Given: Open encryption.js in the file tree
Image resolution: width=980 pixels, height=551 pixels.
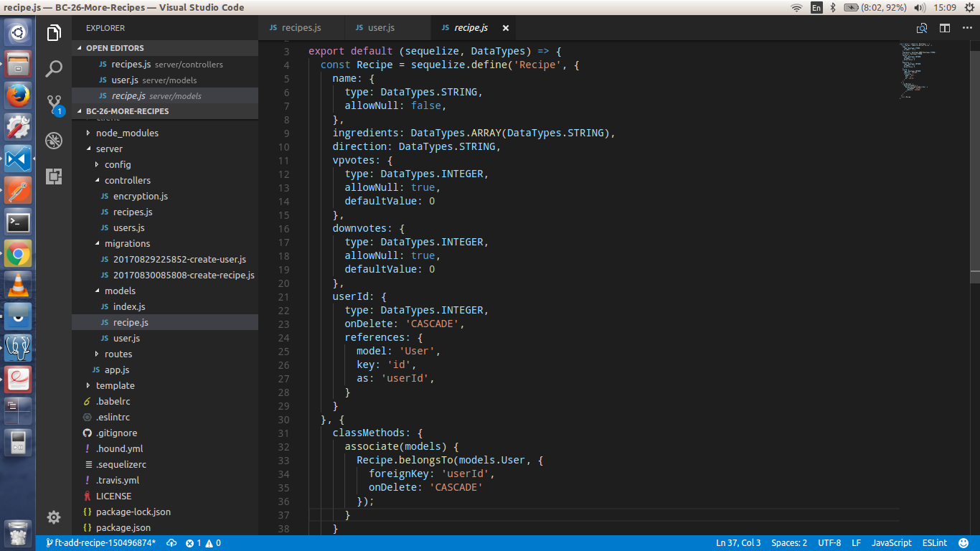Looking at the screenshot, I should click(140, 196).
